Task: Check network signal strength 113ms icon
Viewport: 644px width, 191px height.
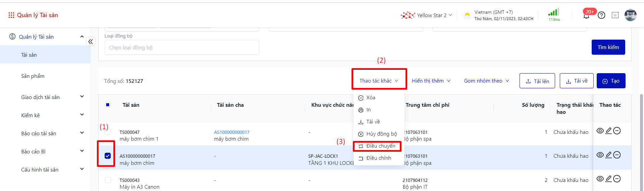Action: click(554, 12)
